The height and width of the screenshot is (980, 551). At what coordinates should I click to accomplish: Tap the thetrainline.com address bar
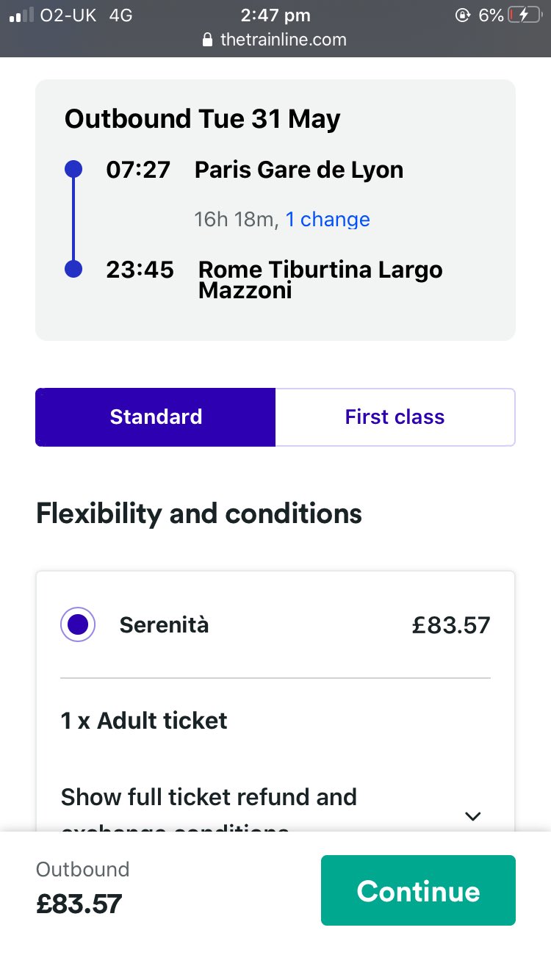pyautogui.click(x=283, y=40)
